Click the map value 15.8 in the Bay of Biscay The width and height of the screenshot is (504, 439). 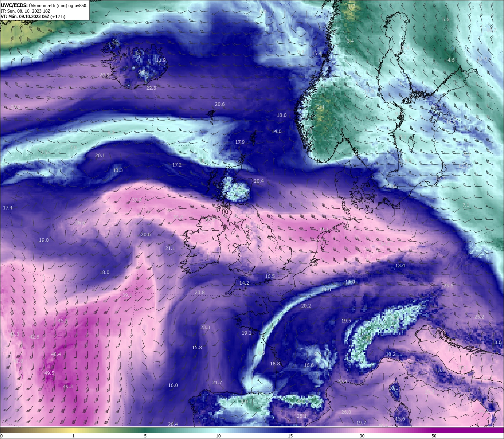coord(197,348)
